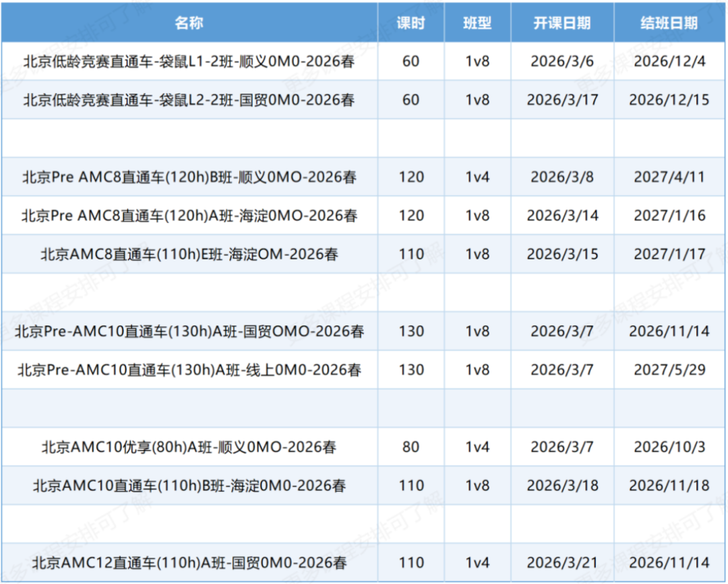
Task: Click the 北京Pre AMC8直通车(120h)B班 row name
Action: pos(189,177)
